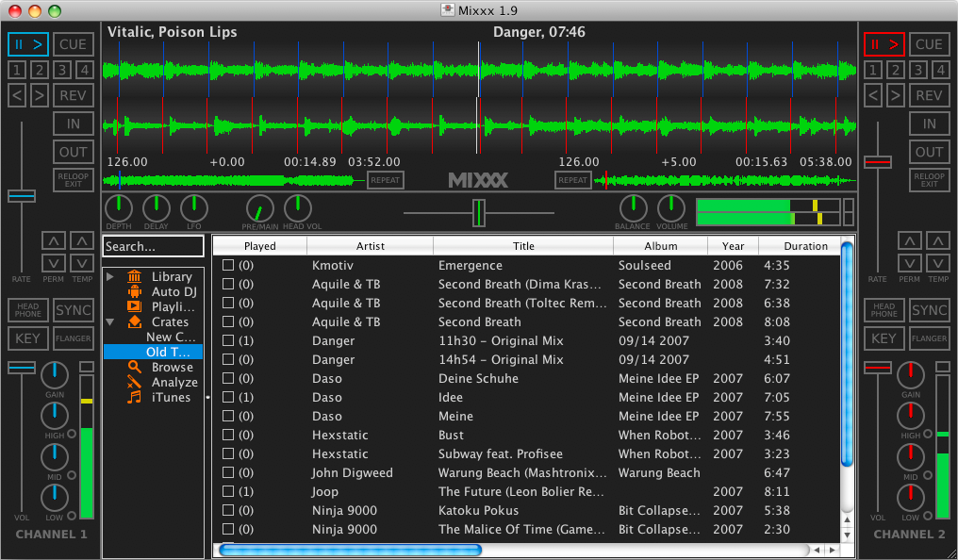Tick played checkbox for Hexstatic Bust
This screenshot has height=560, width=958.
(228, 436)
